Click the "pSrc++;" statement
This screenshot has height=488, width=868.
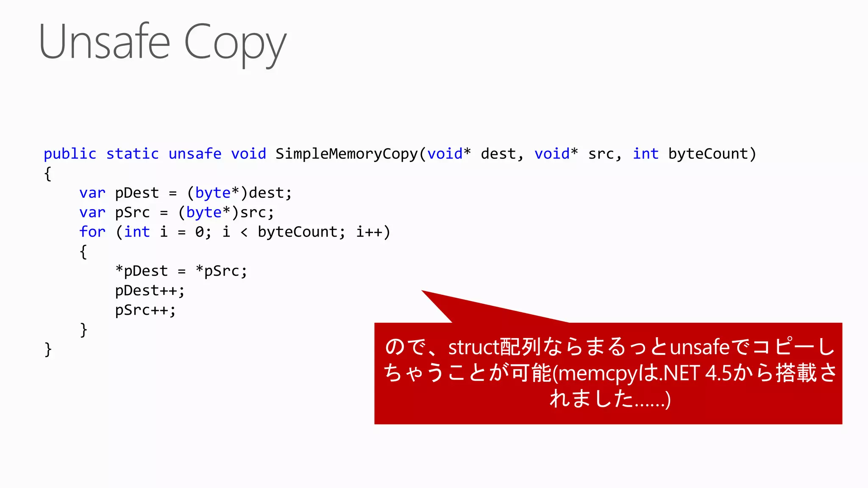pyautogui.click(x=145, y=311)
